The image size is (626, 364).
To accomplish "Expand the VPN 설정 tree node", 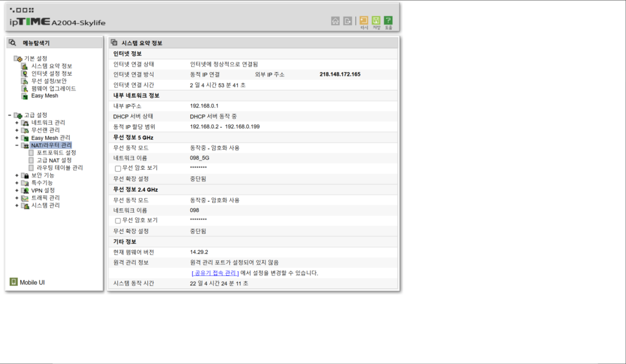I will point(17,191).
